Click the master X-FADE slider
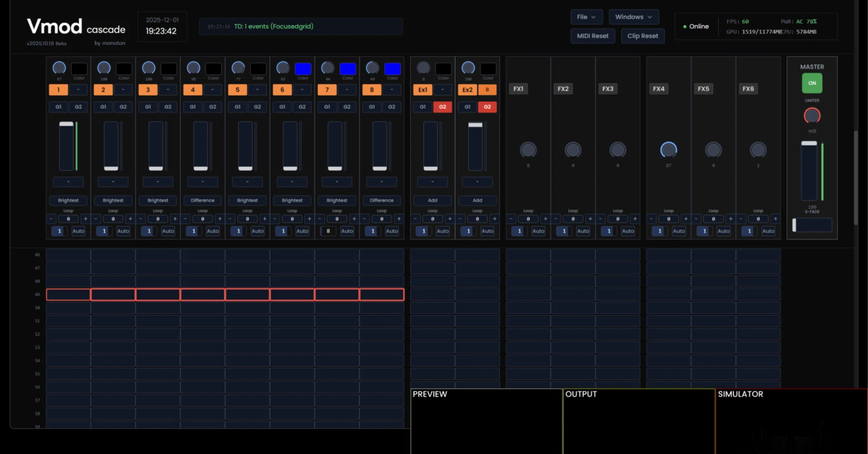The width and height of the screenshot is (868, 454). pyautogui.click(x=812, y=225)
